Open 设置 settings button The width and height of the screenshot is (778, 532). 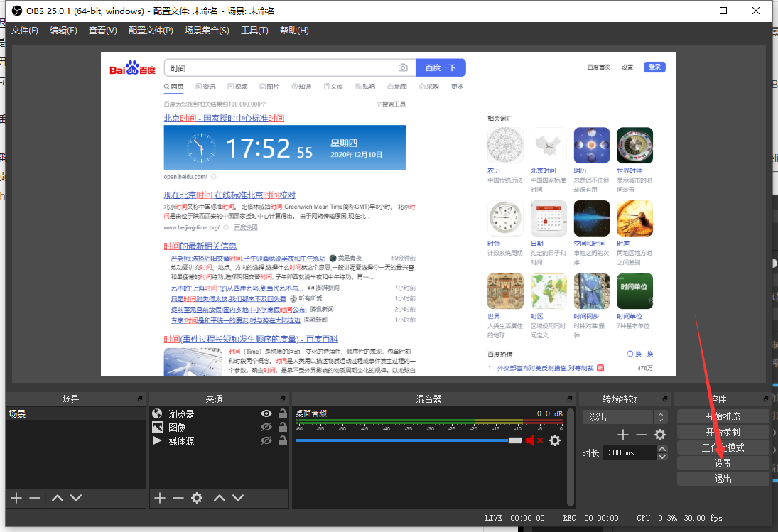click(x=723, y=463)
